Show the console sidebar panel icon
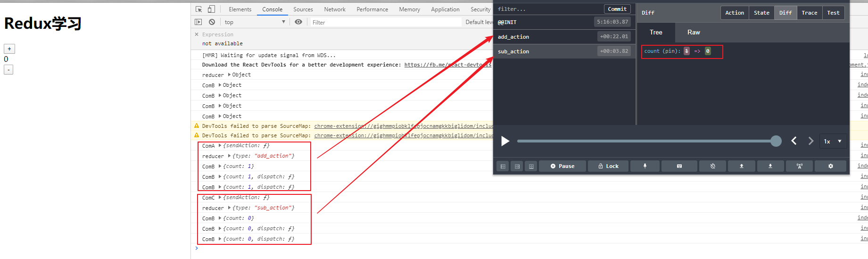The image size is (868, 259). tap(198, 22)
